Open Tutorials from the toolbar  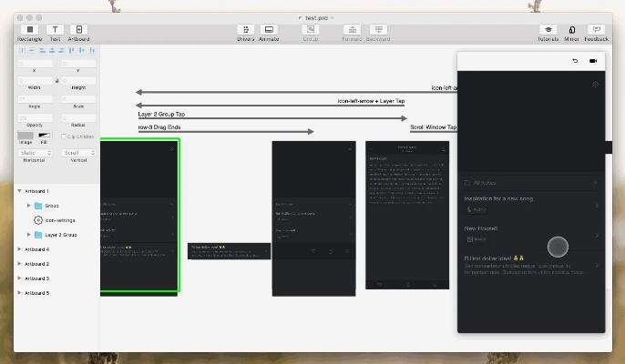(x=548, y=30)
